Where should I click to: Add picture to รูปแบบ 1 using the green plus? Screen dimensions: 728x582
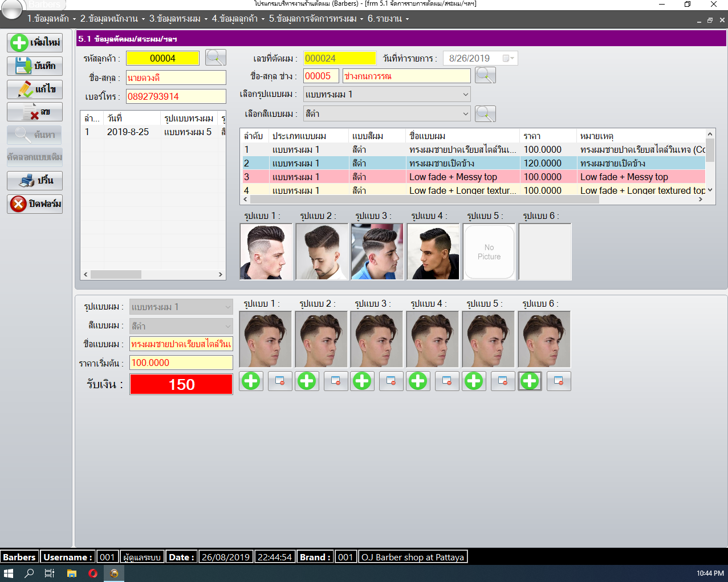251,381
